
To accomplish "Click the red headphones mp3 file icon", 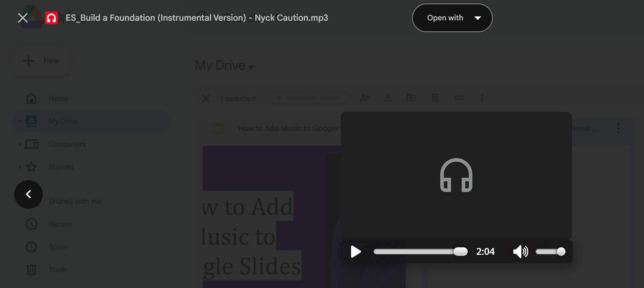I will (51, 18).
